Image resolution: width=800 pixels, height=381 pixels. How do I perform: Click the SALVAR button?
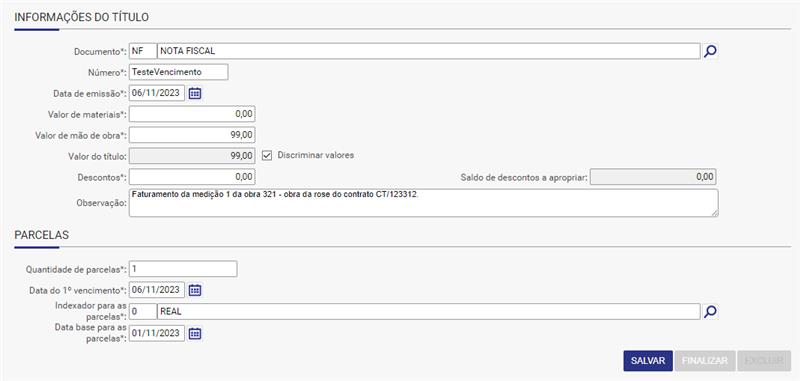(x=648, y=361)
